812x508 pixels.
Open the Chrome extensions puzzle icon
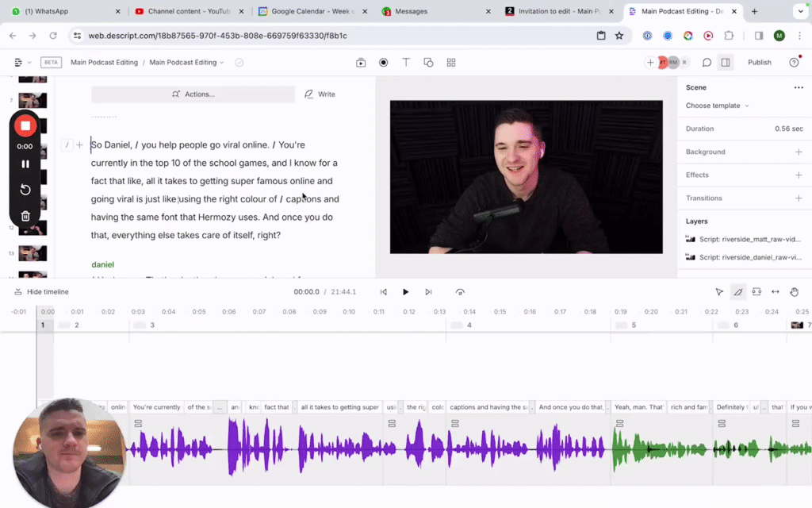(729, 36)
